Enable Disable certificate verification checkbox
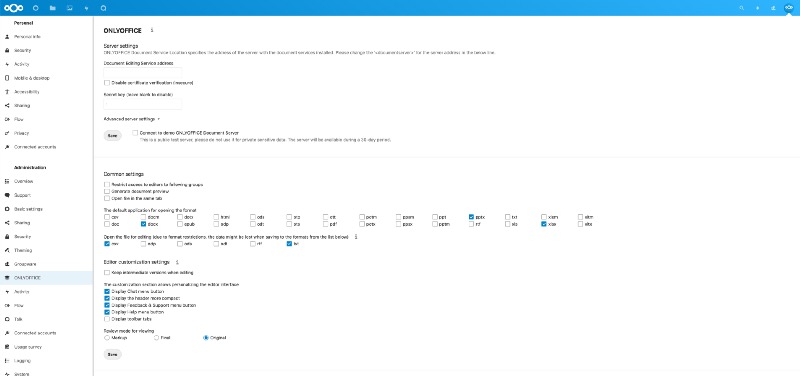 point(107,83)
